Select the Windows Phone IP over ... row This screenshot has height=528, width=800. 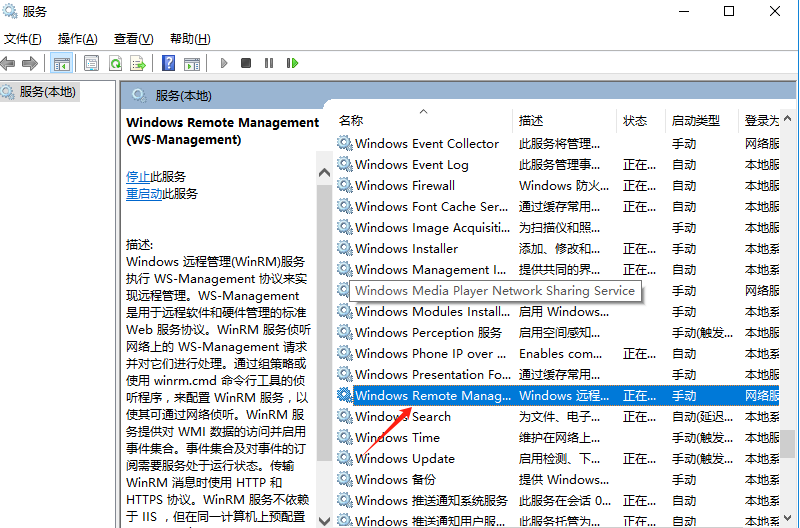tap(557, 354)
